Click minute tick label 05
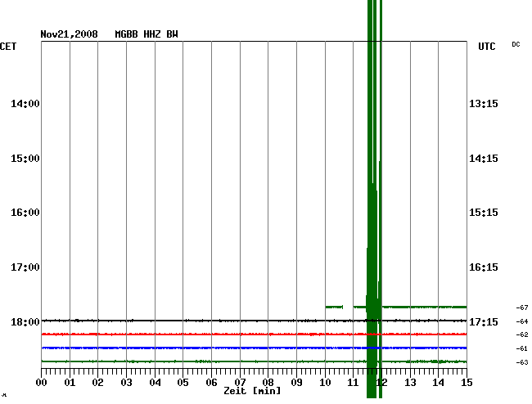This screenshot has width=532, height=404. pos(183,383)
